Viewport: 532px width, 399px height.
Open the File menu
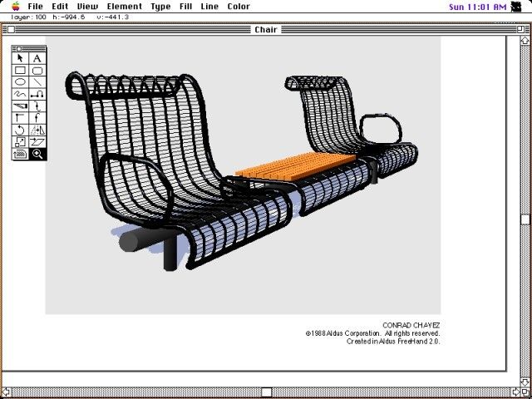tap(35, 7)
